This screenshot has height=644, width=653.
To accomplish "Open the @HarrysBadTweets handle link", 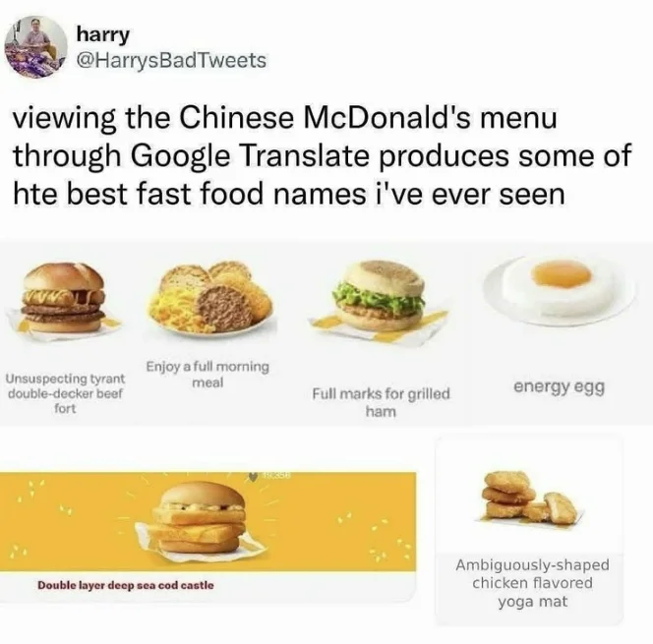I will pos(171,60).
